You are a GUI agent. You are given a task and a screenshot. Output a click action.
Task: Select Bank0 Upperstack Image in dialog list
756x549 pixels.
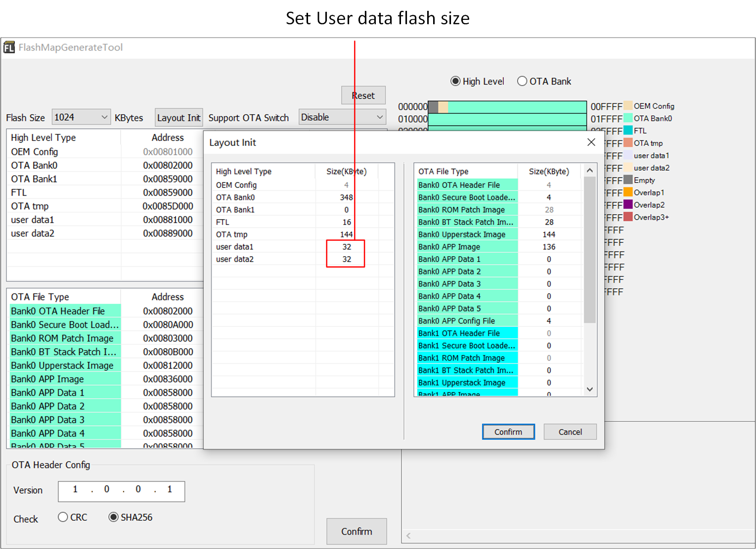[x=467, y=234]
